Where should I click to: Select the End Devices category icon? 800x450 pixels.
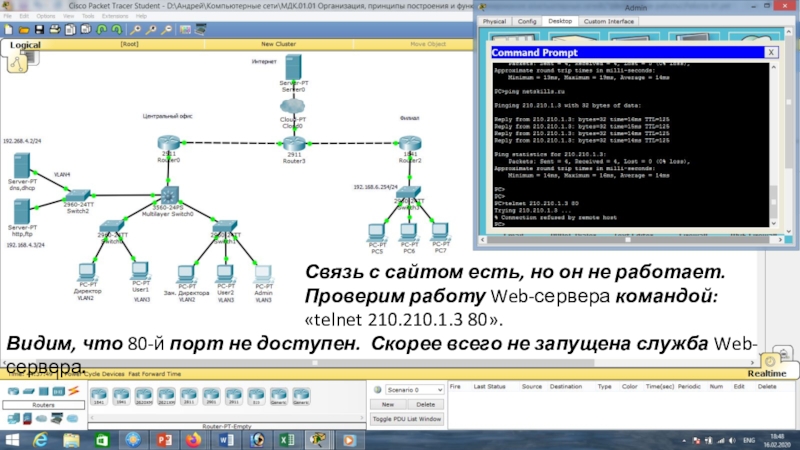pyautogui.click(x=13, y=419)
